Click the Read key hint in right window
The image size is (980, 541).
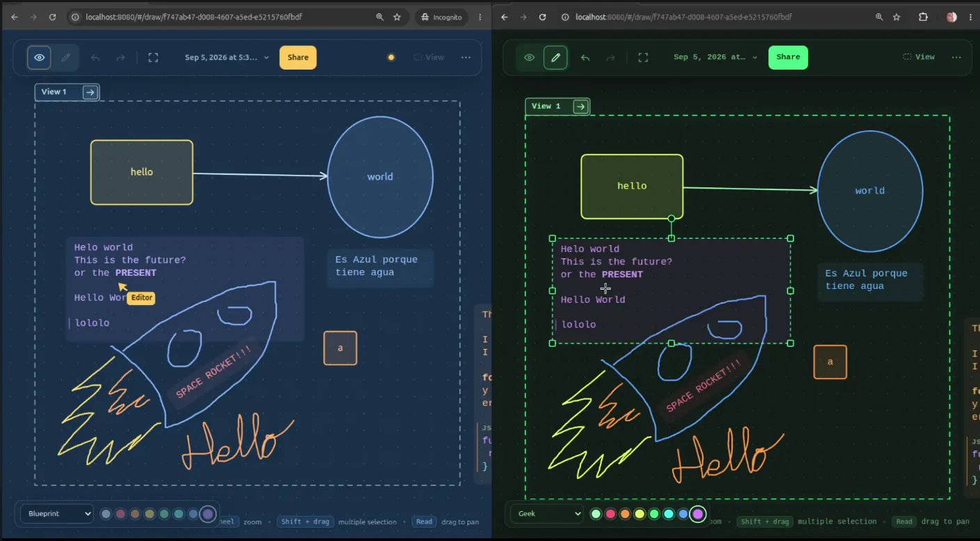(x=904, y=522)
